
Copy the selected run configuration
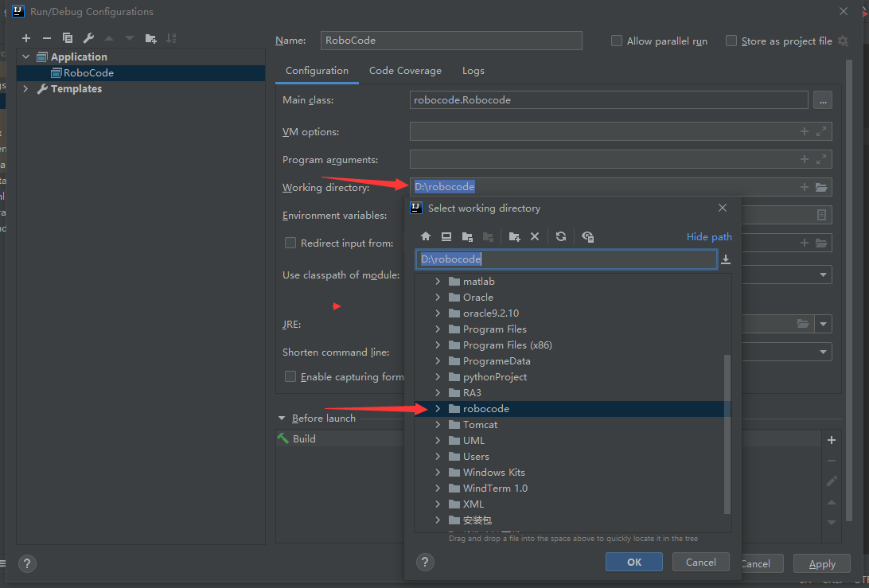(x=68, y=38)
